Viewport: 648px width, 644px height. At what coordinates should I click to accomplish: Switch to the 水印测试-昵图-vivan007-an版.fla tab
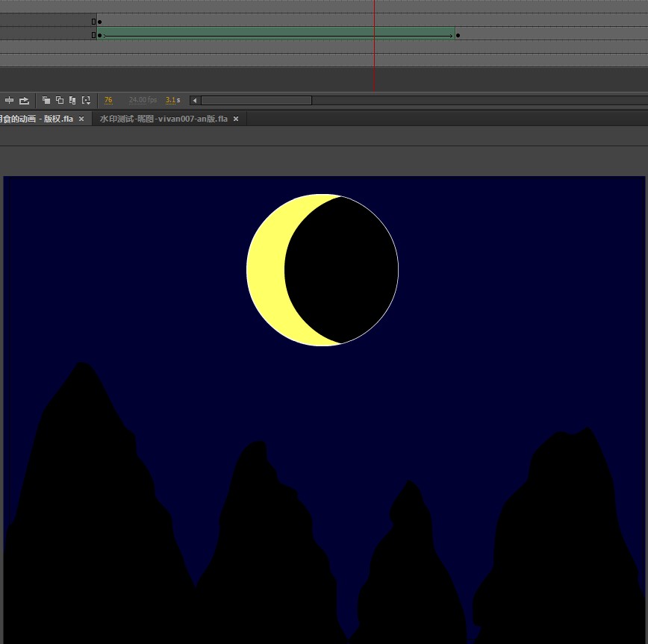163,119
